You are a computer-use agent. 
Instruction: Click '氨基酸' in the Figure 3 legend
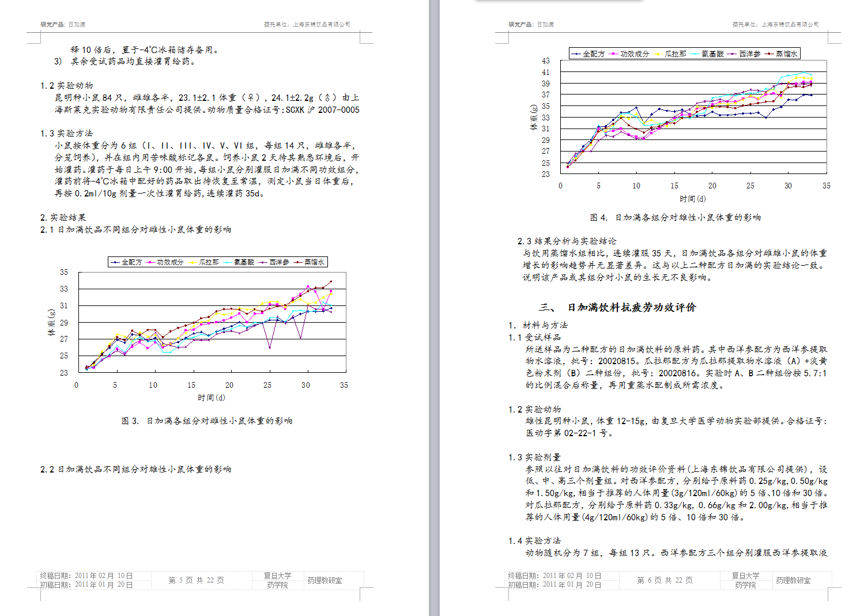pos(244,262)
